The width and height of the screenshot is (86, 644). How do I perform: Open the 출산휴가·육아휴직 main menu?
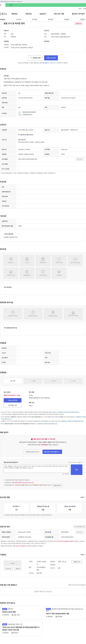pyautogui.click(x=78, y=14)
